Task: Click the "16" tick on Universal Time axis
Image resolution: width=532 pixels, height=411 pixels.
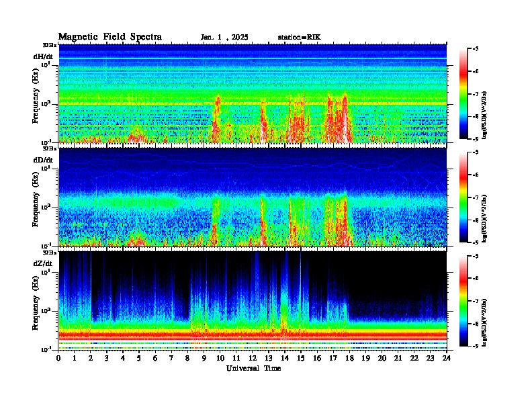Action: tap(317, 358)
